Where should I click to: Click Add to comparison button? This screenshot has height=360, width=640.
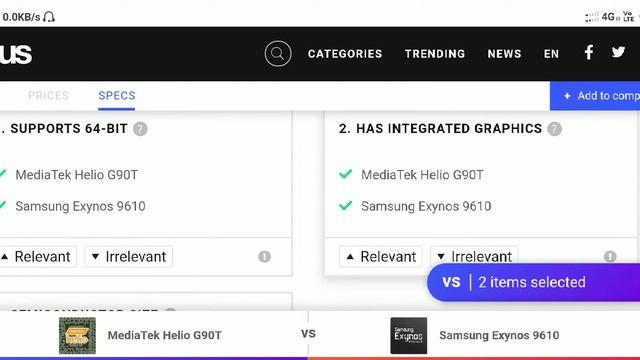pyautogui.click(x=595, y=96)
